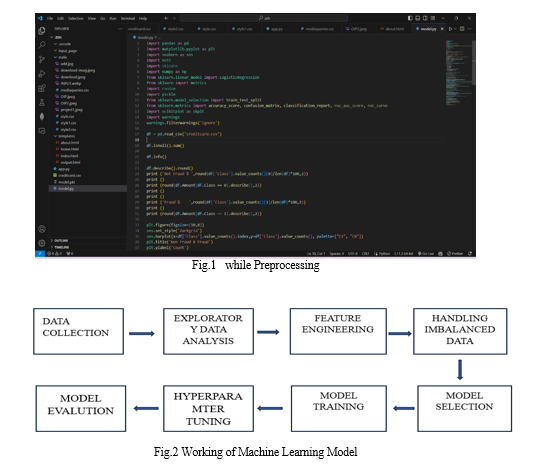537x466 pixels.
Task: Open the Testing flask icon
Action: (x=42, y=102)
